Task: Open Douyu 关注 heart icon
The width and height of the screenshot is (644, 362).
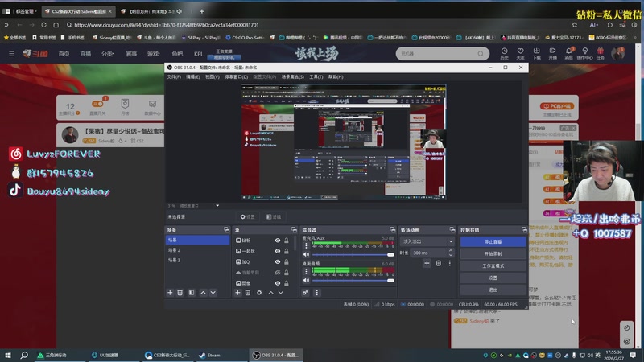Action: coord(520,53)
